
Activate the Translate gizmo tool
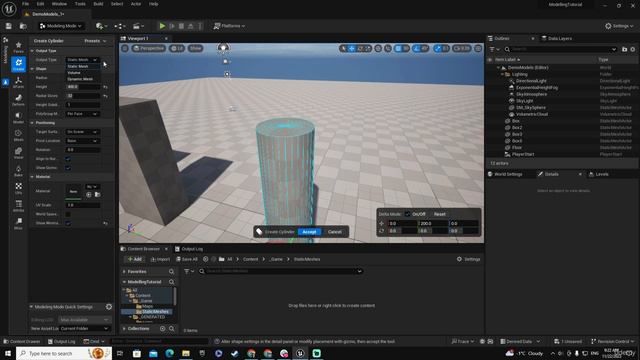coord(351,48)
